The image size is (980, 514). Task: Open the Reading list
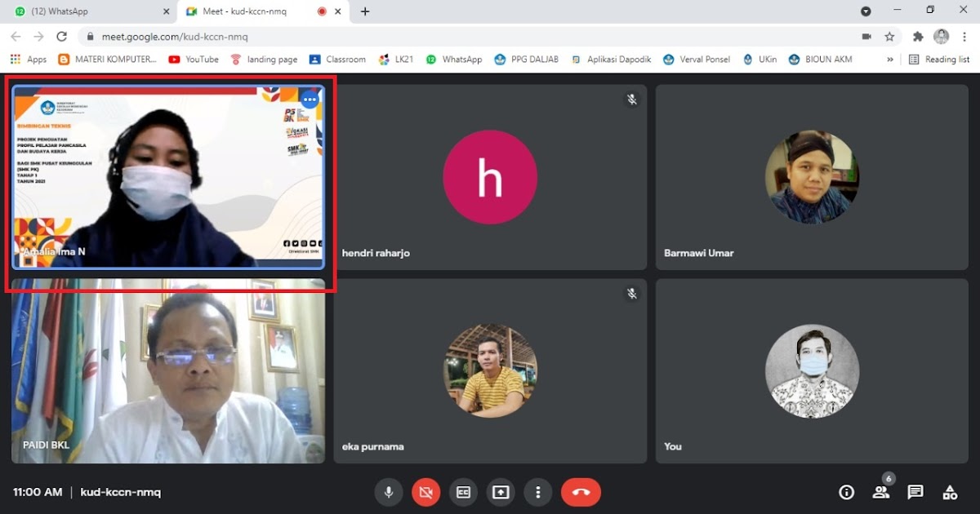(x=940, y=59)
